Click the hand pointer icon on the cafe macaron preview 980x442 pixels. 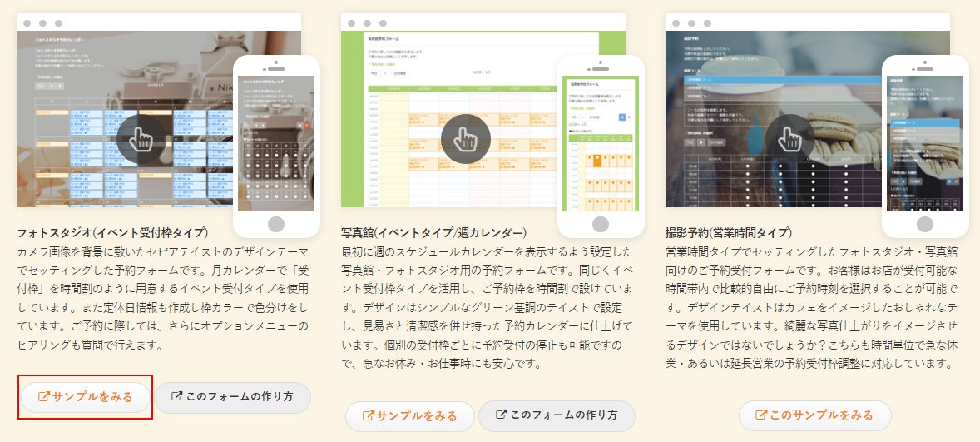789,138
